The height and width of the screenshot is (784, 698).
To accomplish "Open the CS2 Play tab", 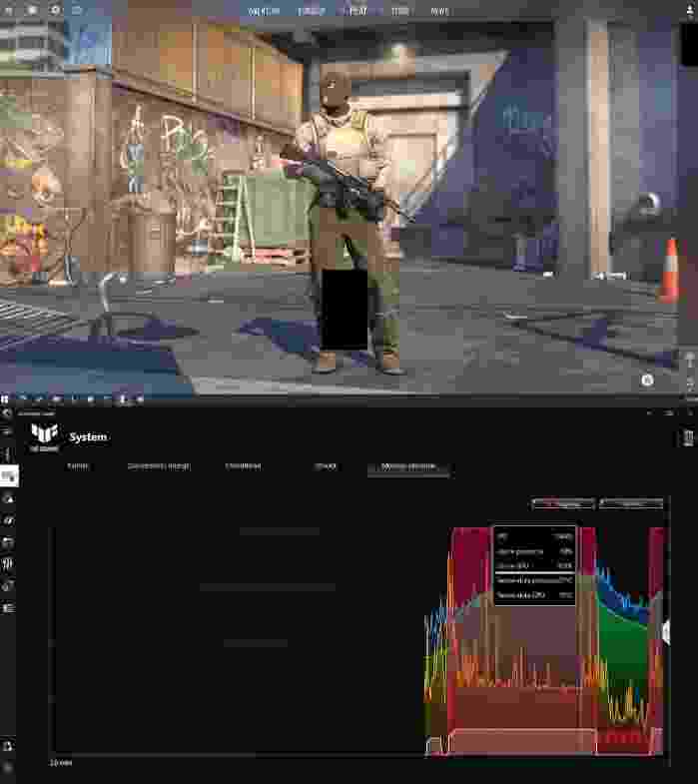I will point(358,11).
